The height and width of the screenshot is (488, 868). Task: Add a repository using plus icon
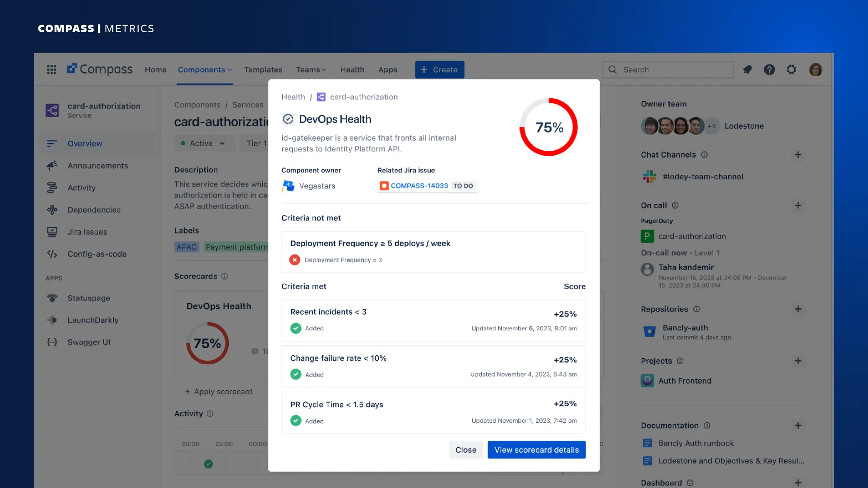point(798,309)
